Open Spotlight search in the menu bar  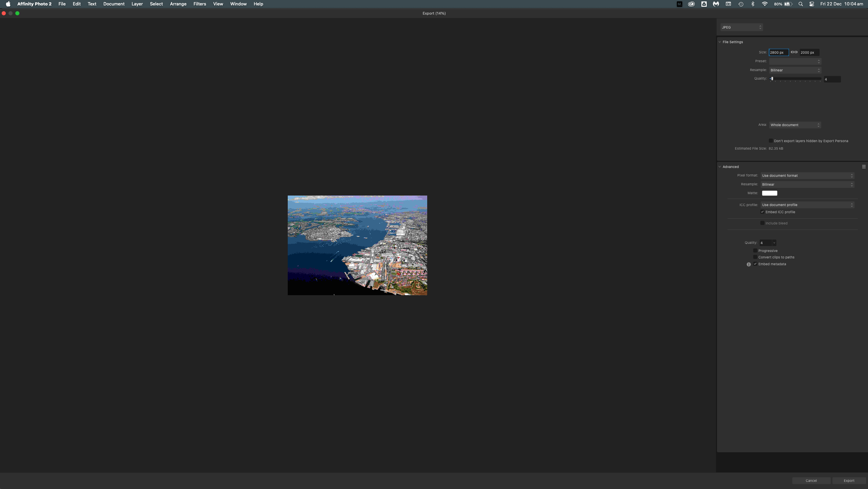801,4
